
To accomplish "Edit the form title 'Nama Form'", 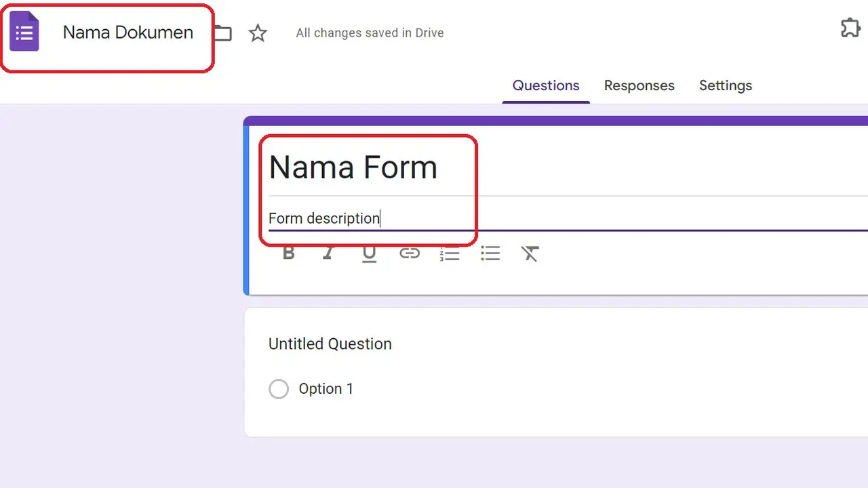I will pos(353,167).
